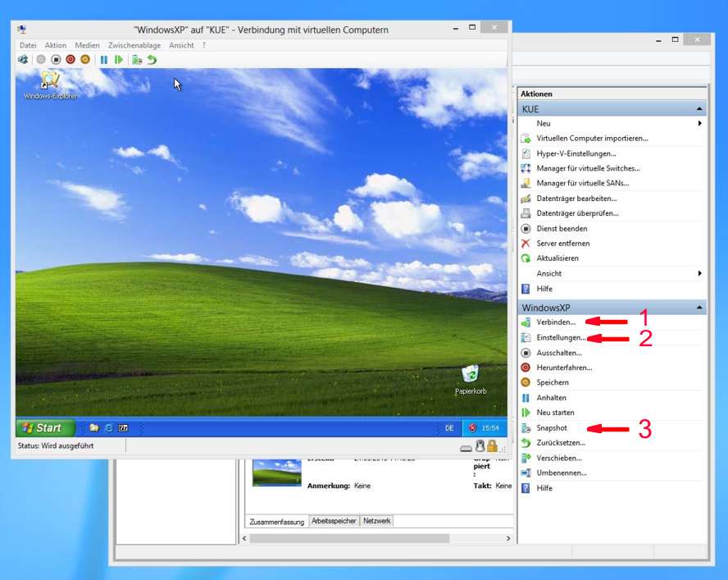Select the Windows-Explorer desktop shortcut
Viewport: 728px width, 580px height.
(50, 85)
